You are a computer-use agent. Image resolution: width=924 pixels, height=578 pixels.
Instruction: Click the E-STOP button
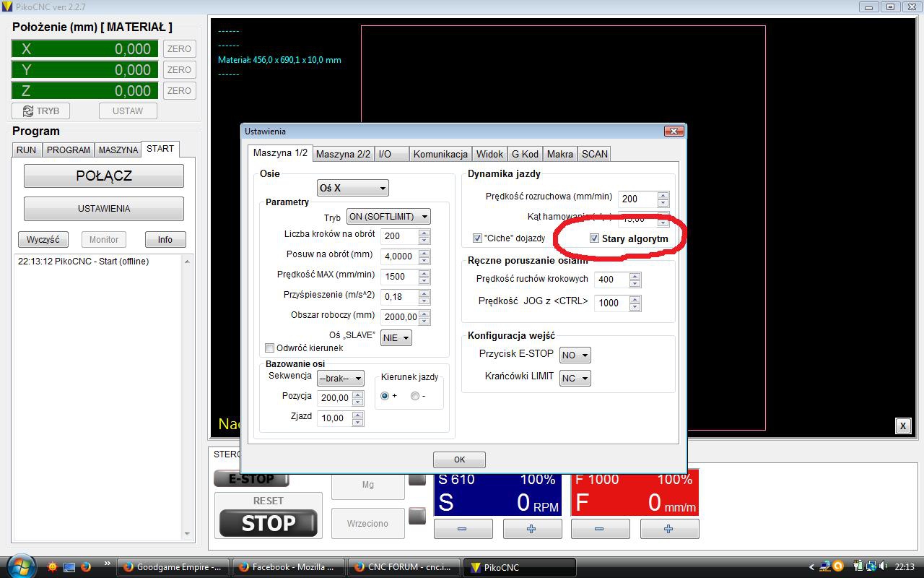point(251,478)
